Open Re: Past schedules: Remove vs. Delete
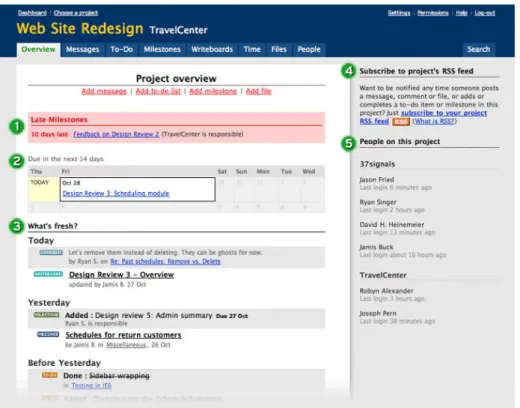 (x=165, y=261)
